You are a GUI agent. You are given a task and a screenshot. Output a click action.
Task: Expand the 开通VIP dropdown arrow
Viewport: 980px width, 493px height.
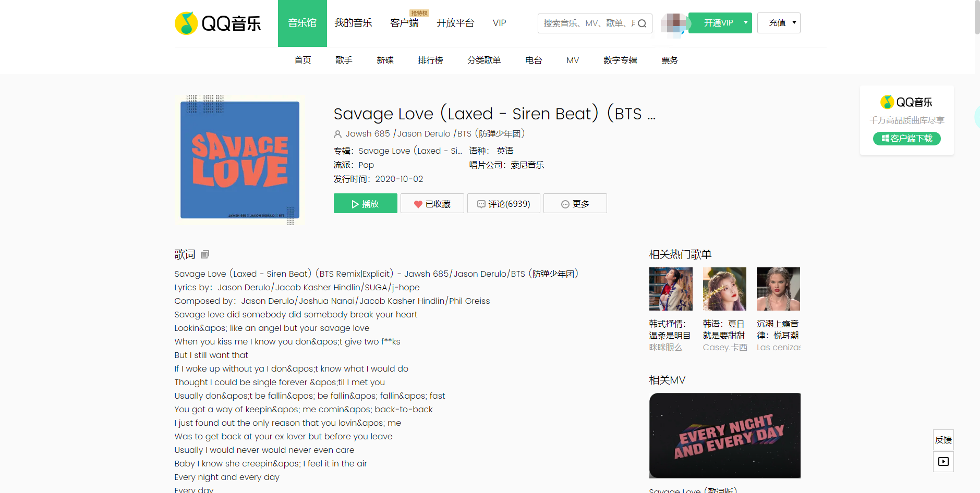pyautogui.click(x=746, y=22)
